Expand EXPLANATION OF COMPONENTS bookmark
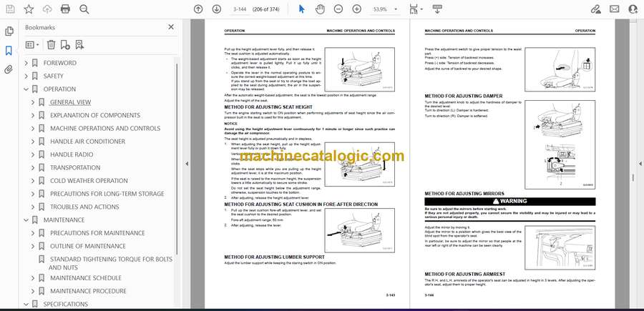 [33, 115]
